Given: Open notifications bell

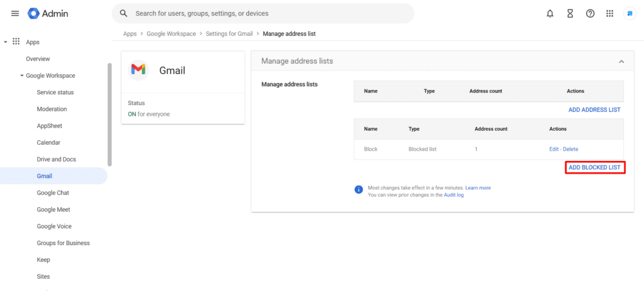Looking at the screenshot, I should [550, 14].
